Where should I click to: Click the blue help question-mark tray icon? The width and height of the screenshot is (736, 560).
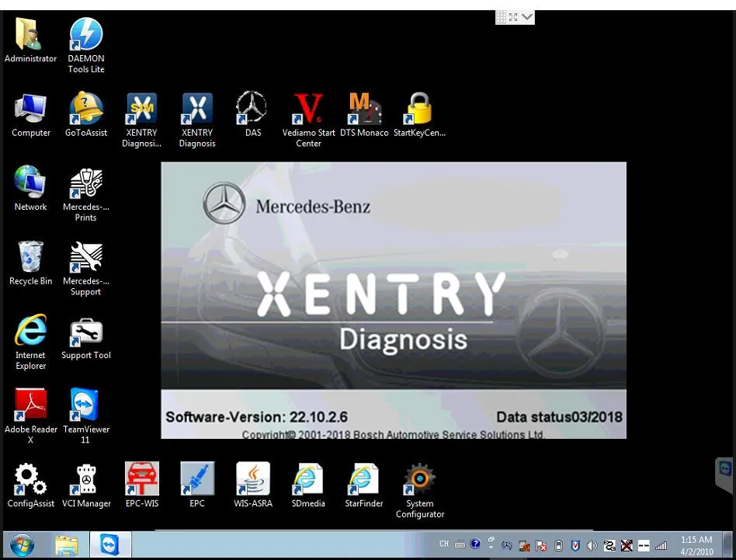tap(475, 544)
